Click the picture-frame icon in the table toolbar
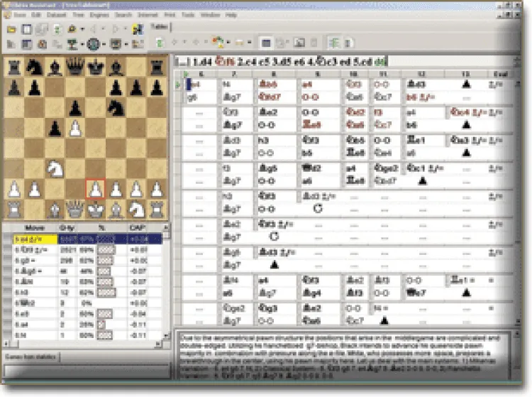The height and width of the screenshot is (397, 532). tap(299, 43)
